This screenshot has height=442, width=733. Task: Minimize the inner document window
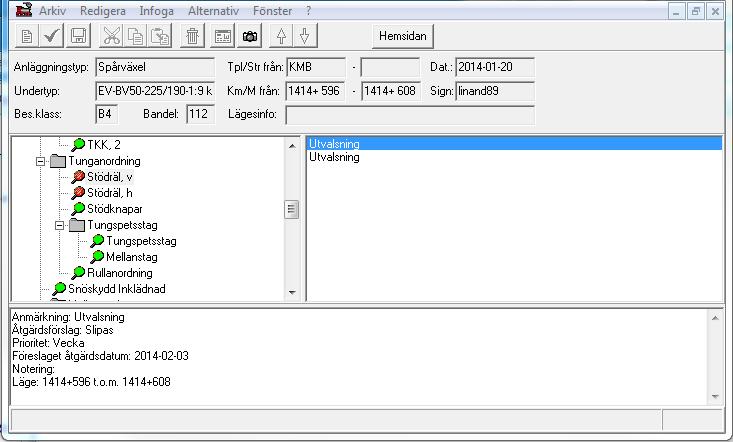676,11
